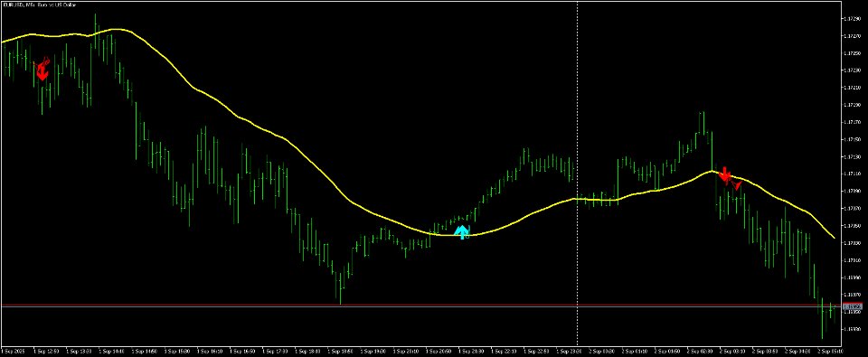This screenshot has height=357, width=868.
Task: Click the 1.17290 price scale label
Action: [852, 19]
